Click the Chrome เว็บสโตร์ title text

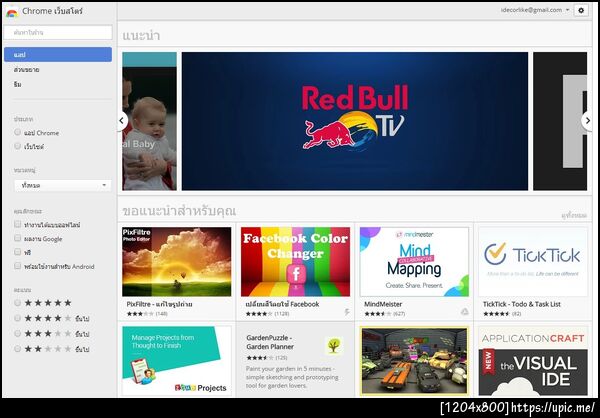[52, 11]
